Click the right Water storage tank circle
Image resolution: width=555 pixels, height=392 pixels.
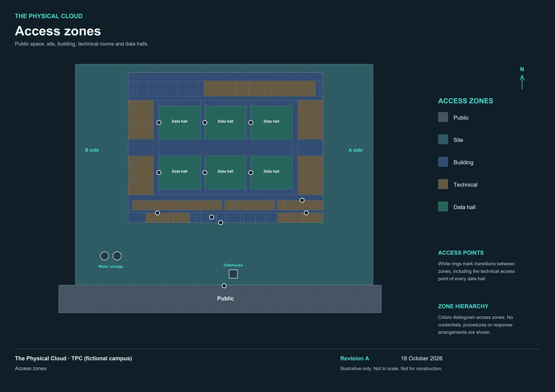117,256
